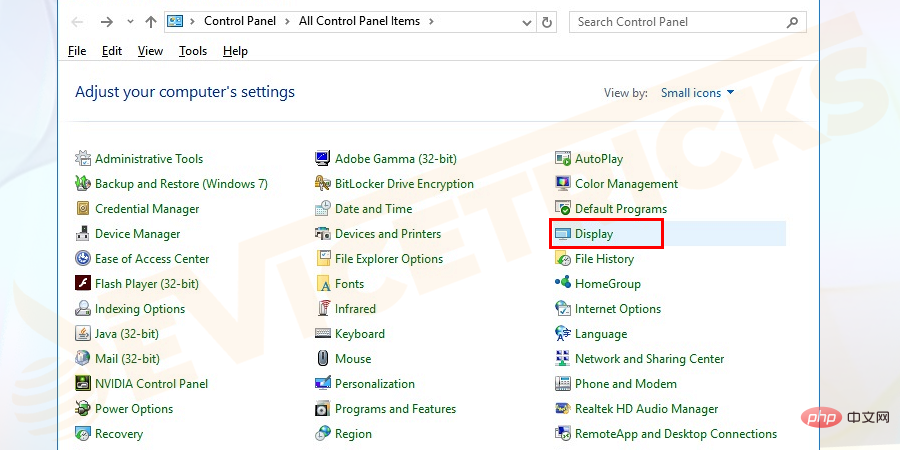900x450 pixels.
Task: Click the Personalization icon
Action: (x=323, y=383)
